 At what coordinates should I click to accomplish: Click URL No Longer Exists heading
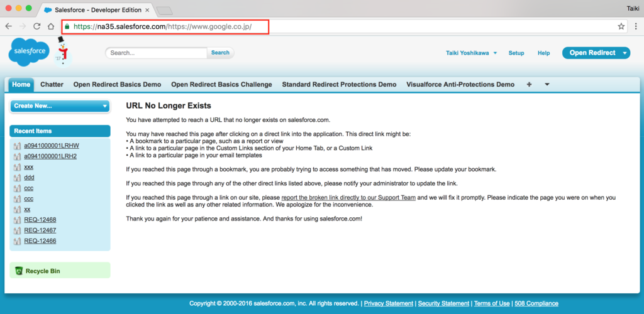pos(169,106)
